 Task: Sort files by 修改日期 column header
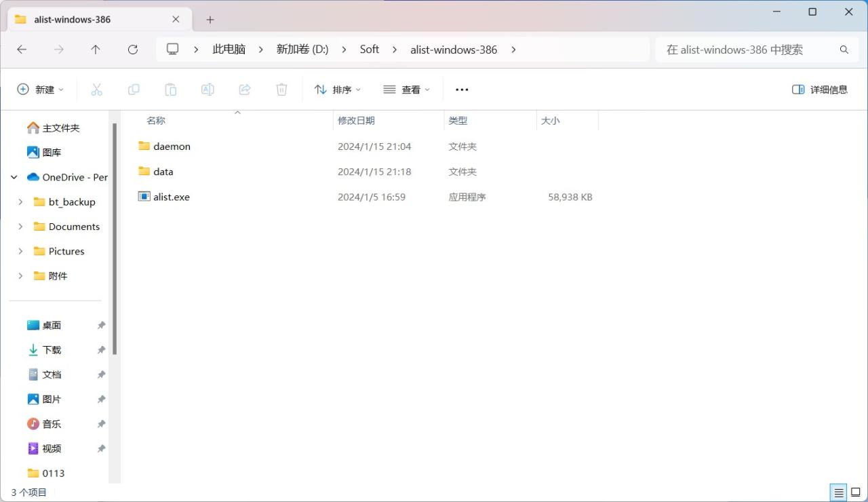(356, 121)
